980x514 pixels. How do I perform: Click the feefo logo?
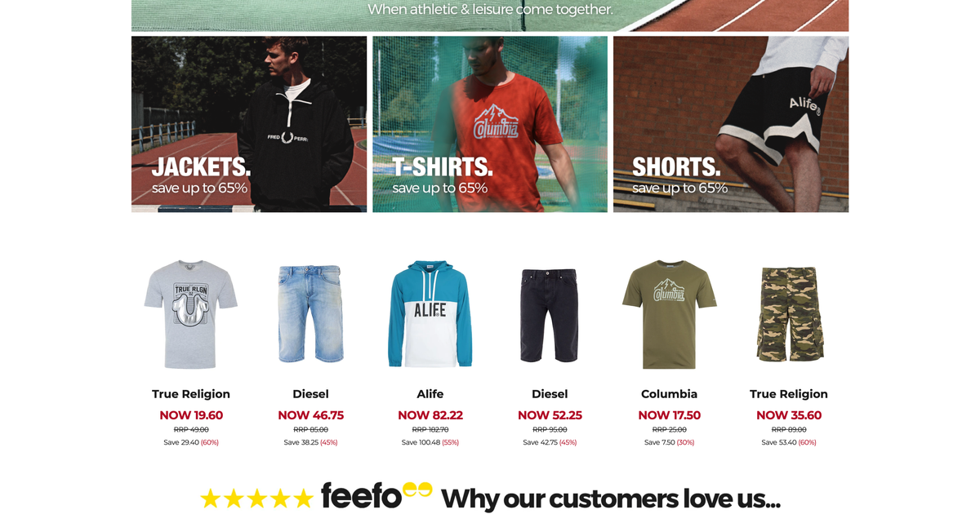[x=376, y=496]
